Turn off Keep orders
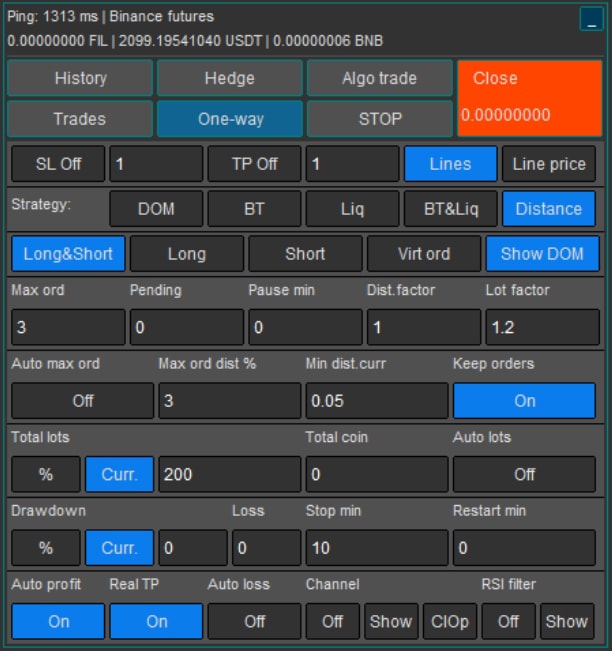Screen dimensions: 612x651 [525, 401]
